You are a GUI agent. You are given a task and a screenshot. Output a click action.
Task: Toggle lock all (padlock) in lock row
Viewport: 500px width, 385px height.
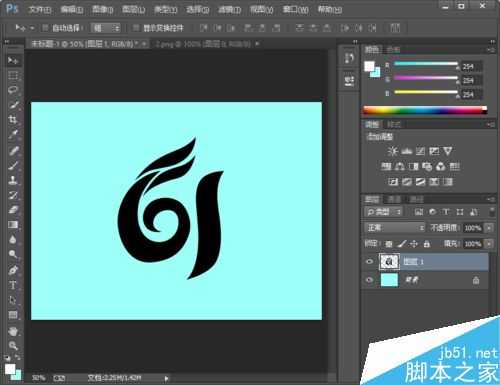point(426,244)
